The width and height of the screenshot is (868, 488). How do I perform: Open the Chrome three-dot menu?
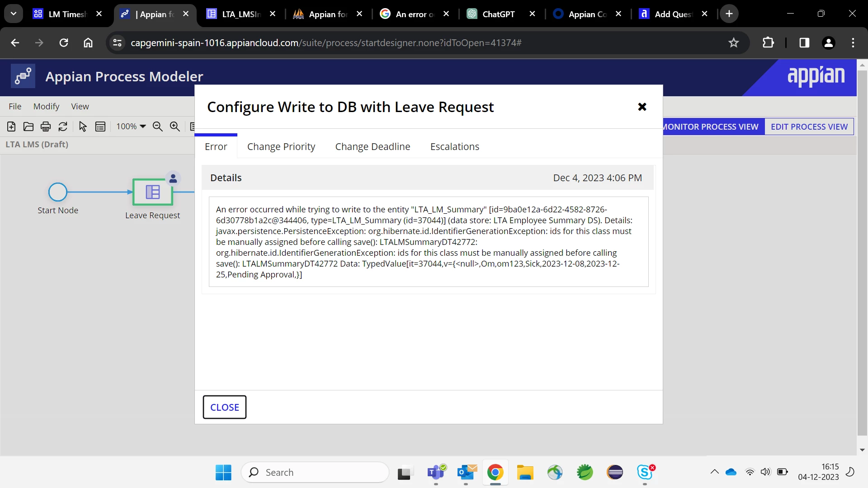coord(853,43)
